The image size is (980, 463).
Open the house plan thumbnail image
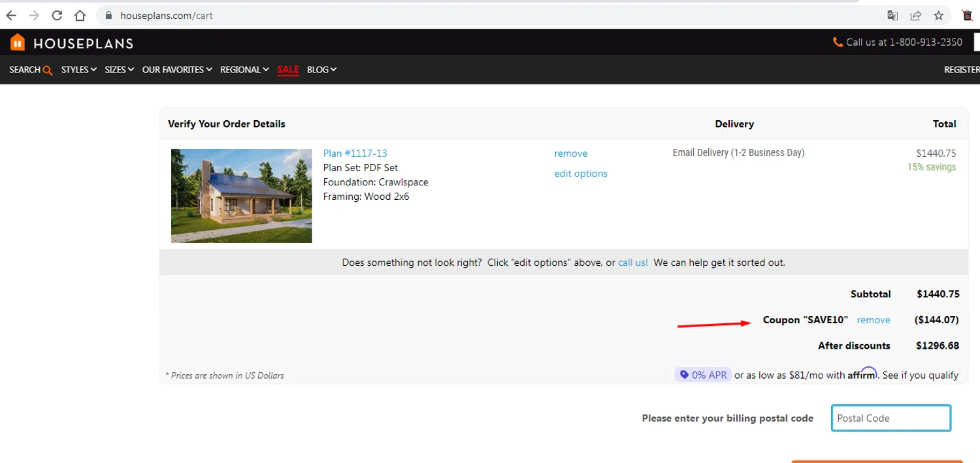(x=241, y=196)
